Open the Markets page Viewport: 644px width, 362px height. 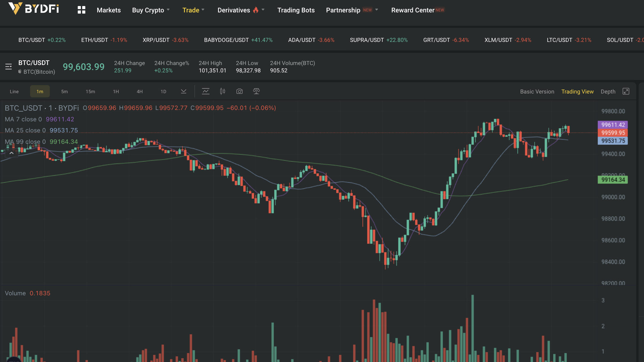pos(108,10)
